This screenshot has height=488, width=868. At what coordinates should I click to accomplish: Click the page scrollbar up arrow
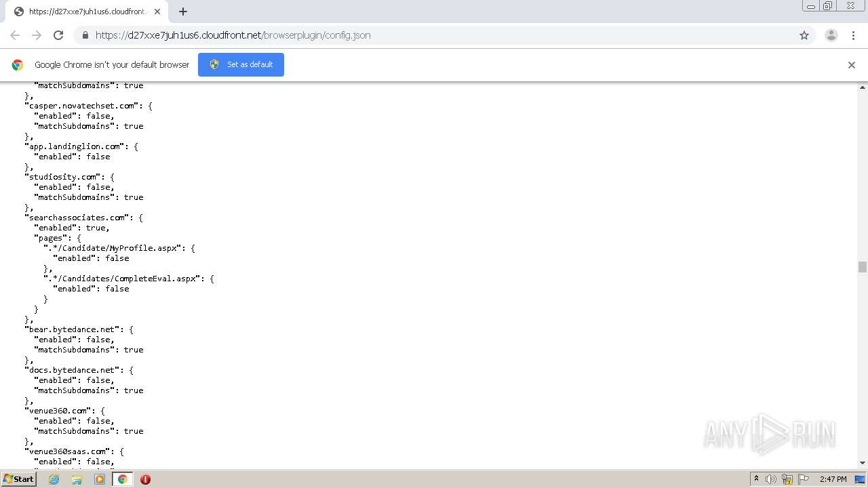(x=863, y=87)
